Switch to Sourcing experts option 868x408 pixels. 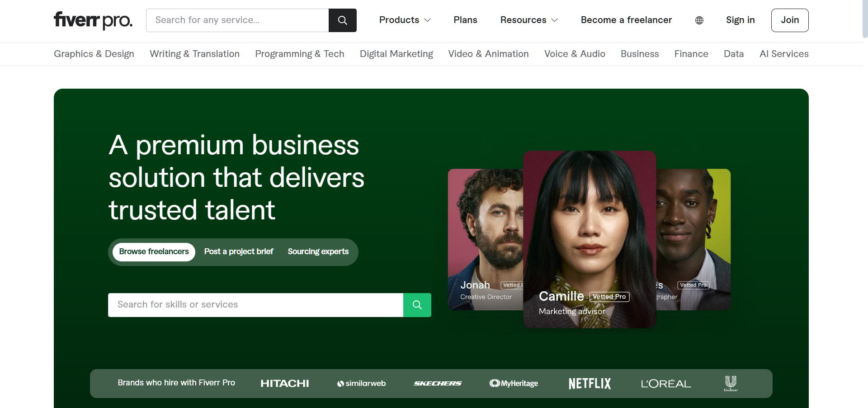(318, 252)
